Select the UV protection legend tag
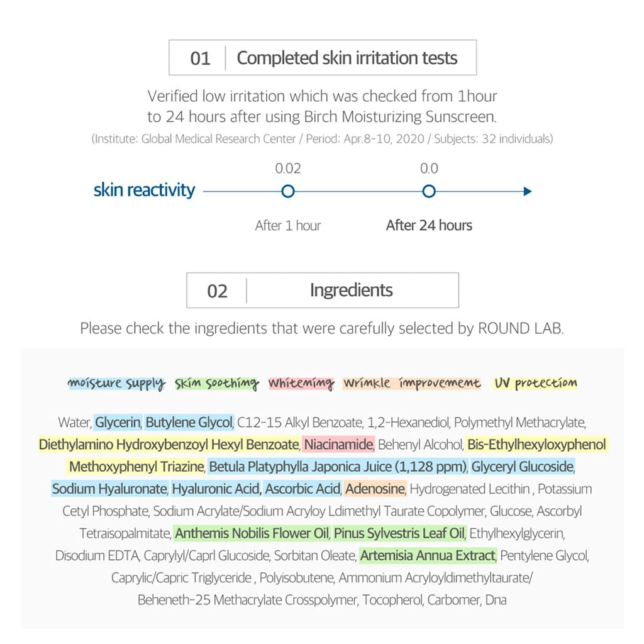Viewport: 644px width, 644px height. click(536, 383)
